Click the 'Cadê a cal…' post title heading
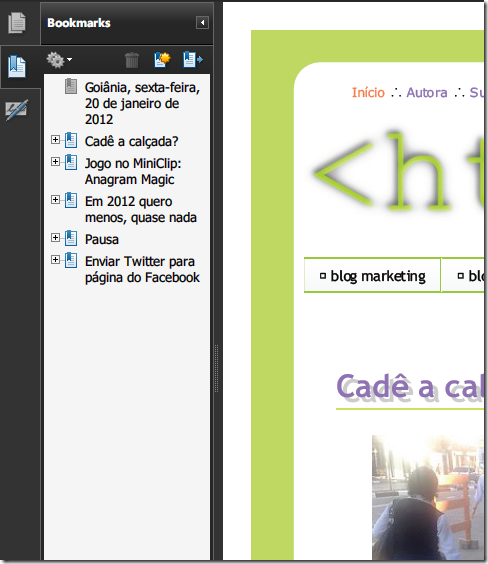The height and width of the screenshot is (564, 488). coord(410,387)
